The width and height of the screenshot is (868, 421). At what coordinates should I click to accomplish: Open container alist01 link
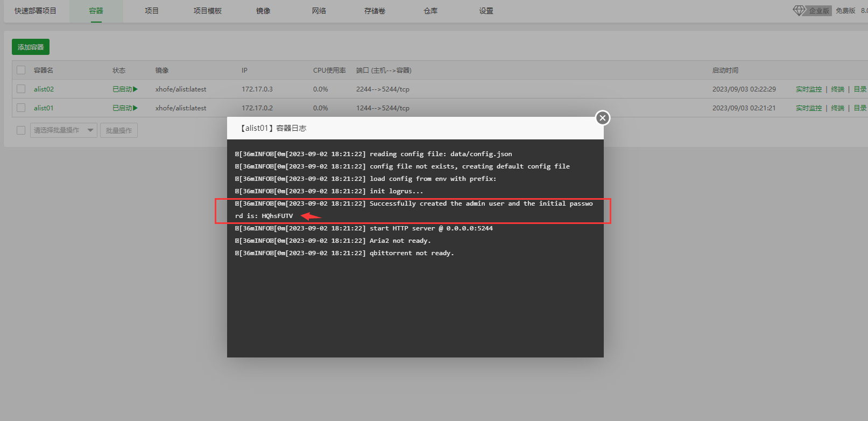[44, 108]
